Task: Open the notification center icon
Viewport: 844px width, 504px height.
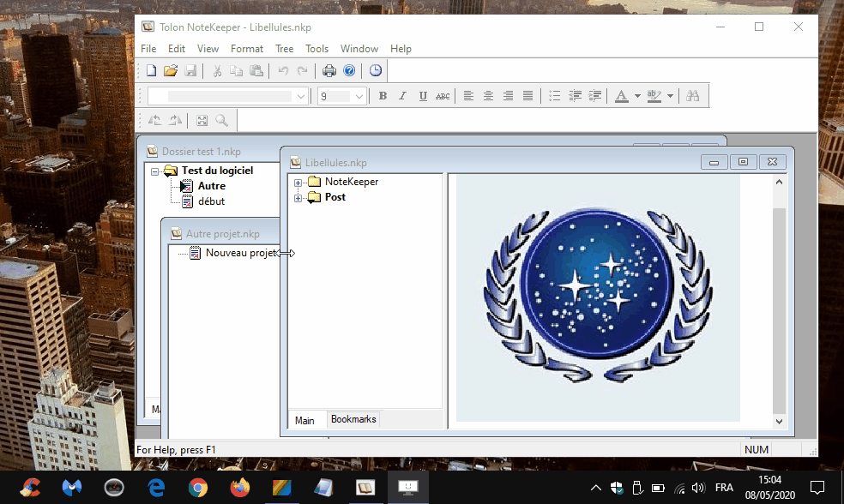Action: (817, 488)
